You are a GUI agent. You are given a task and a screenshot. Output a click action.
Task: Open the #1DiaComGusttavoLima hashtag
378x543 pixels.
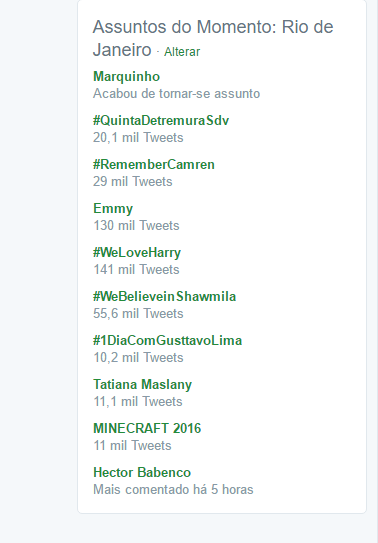(168, 340)
